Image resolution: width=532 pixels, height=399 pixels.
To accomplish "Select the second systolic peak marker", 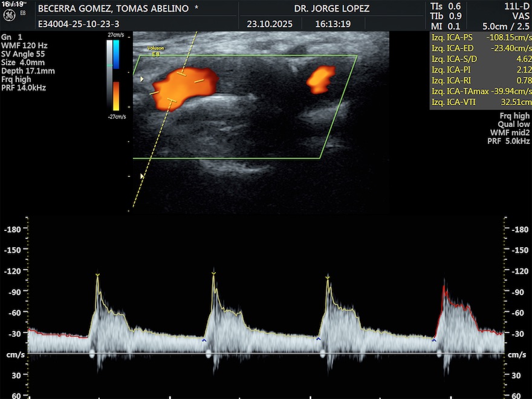I will coord(213,274).
